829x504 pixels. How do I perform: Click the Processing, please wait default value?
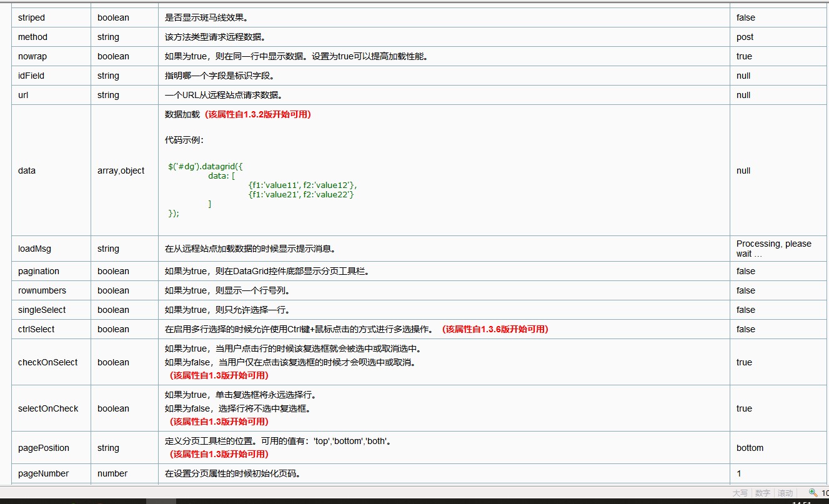click(773, 249)
